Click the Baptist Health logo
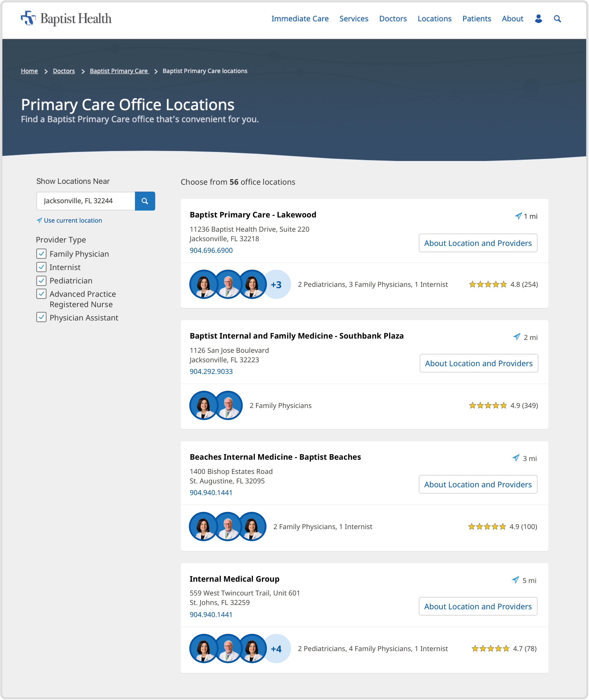The height and width of the screenshot is (700, 589). click(x=66, y=19)
